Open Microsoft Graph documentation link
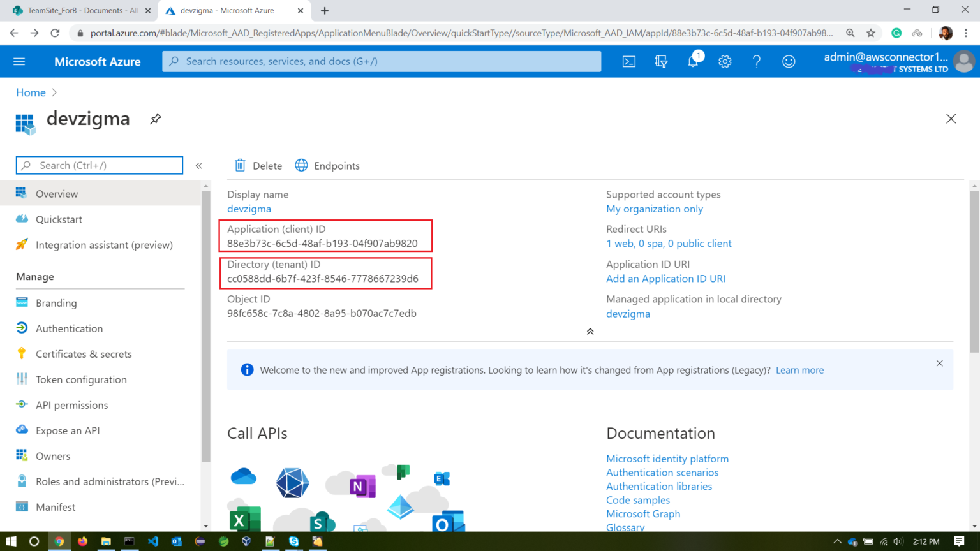This screenshot has width=980, height=551. pos(643,513)
